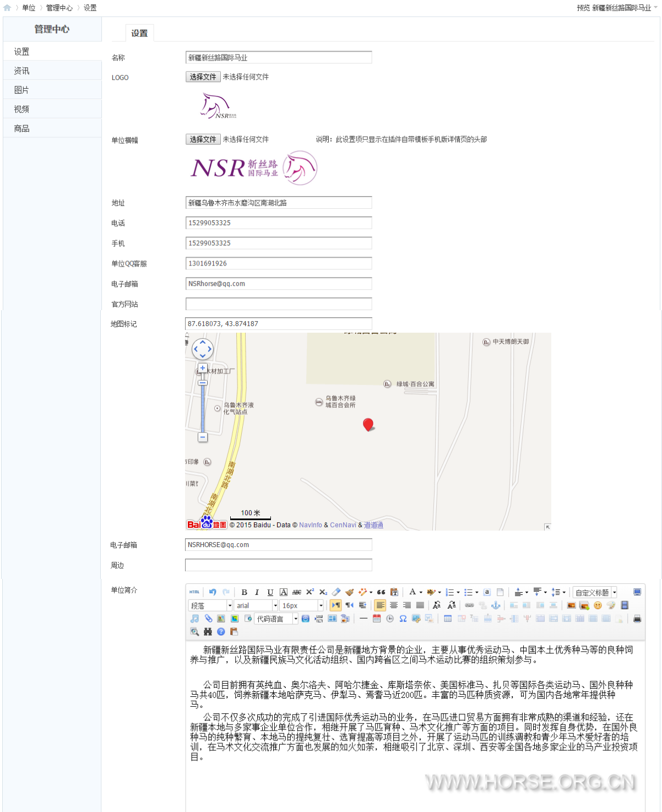The height and width of the screenshot is (812, 662).
Task: Open 商品 in the sidebar menu
Action: pos(52,128)
